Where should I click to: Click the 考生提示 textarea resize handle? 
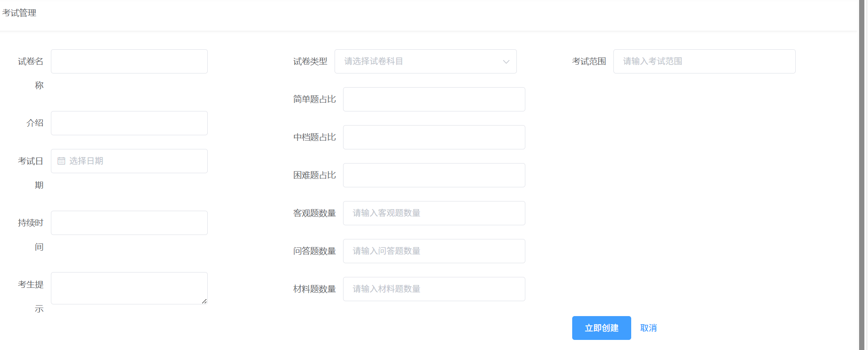click(x=204, y=301)
